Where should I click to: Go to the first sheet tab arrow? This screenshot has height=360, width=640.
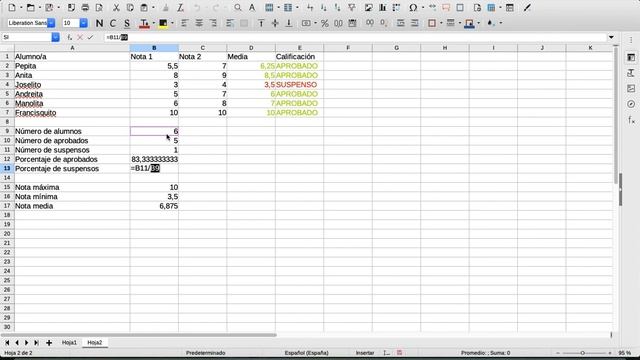(x=7, y=343)
